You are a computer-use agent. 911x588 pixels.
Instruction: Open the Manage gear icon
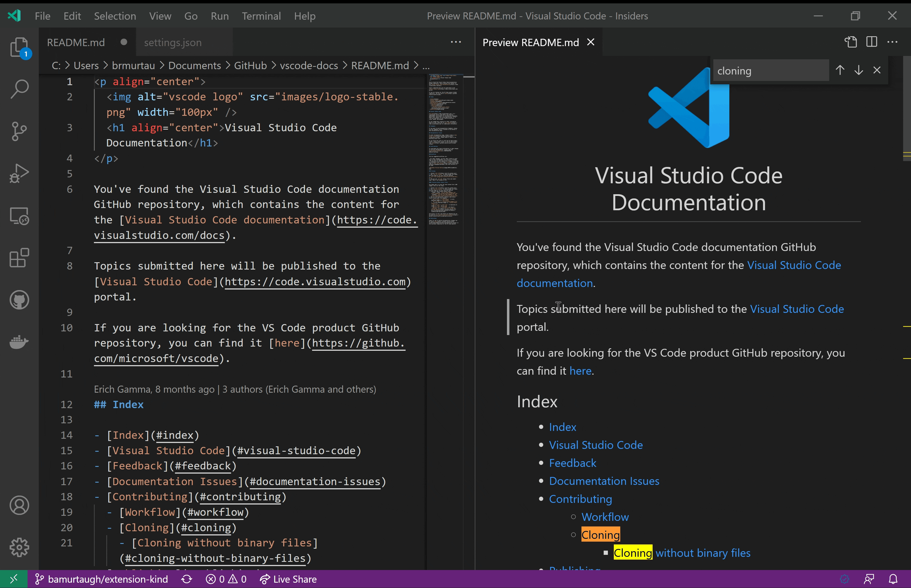point(19,547)
